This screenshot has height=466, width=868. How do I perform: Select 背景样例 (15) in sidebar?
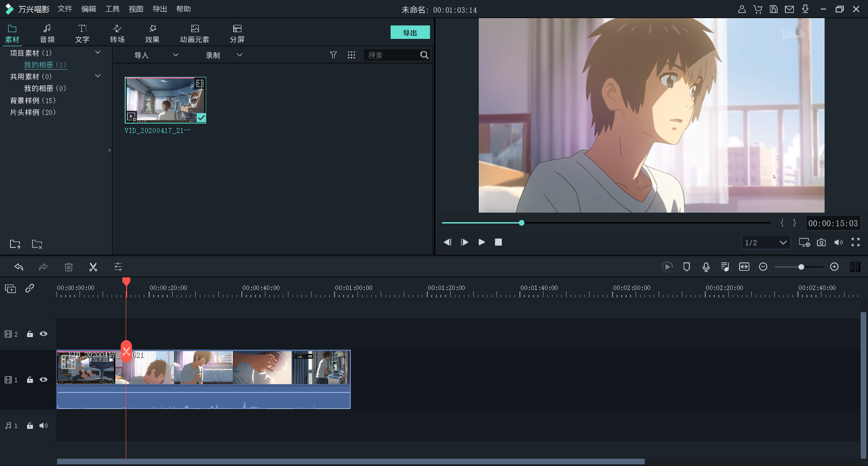pyautogui.click(x=33, y=100)
